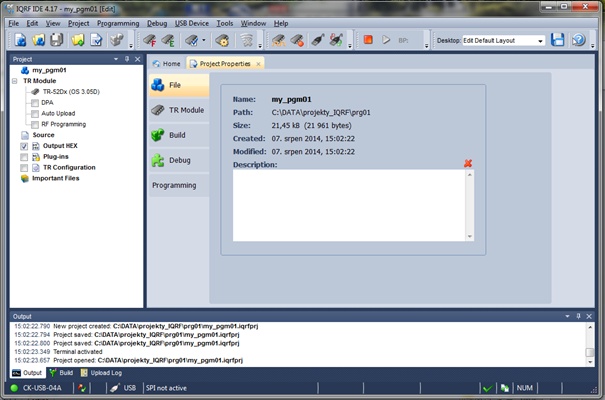Click the black USB connector toolbar icon
The width and height of the screenshot is (605, 400).
[318, 40]
